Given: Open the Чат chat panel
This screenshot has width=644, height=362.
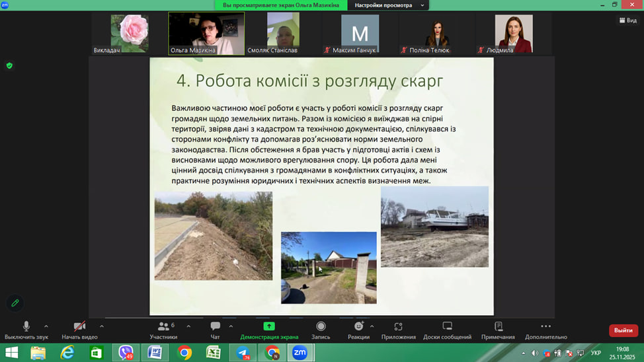Looking at the screenshot, I should point(215,330).
